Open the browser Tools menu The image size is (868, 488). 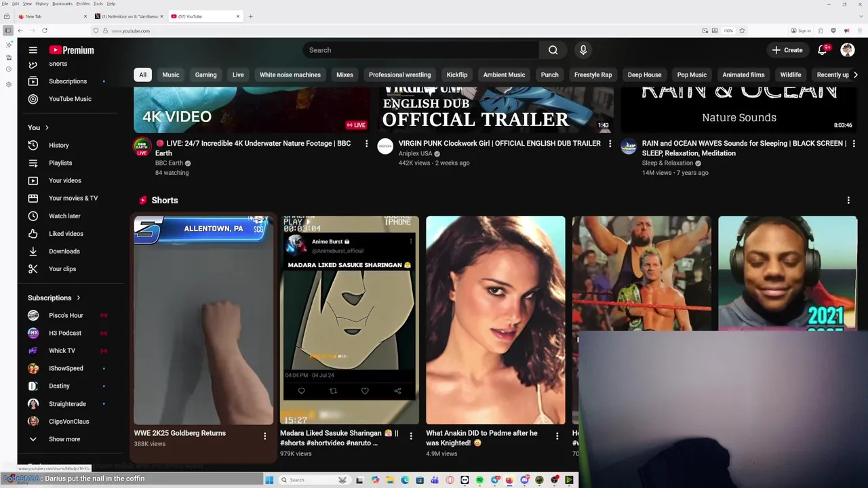(98, 4)
